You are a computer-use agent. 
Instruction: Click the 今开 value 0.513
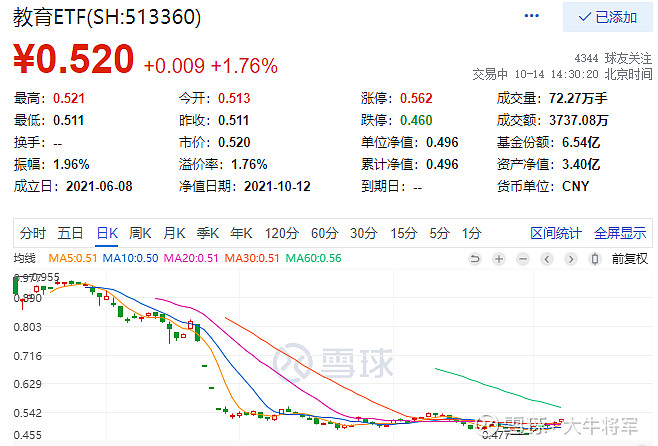(x=234, y=98)
